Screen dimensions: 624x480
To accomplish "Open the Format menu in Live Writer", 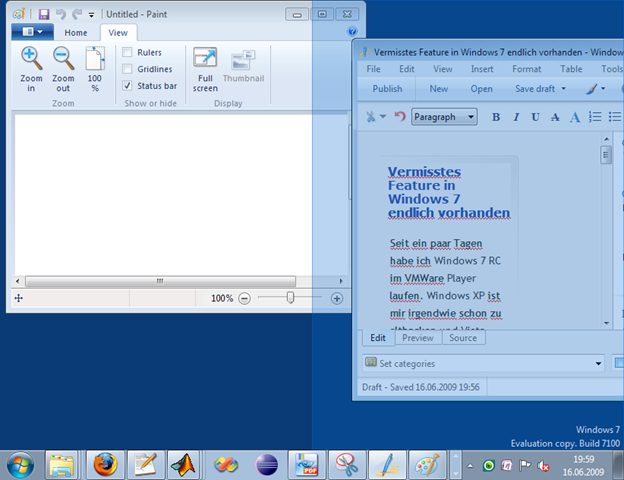I will pyautogui.click(x=526, y=69).
